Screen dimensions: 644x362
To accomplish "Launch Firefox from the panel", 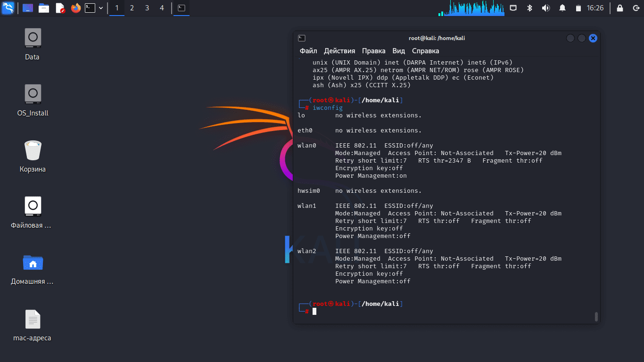I will click(75, 8).
